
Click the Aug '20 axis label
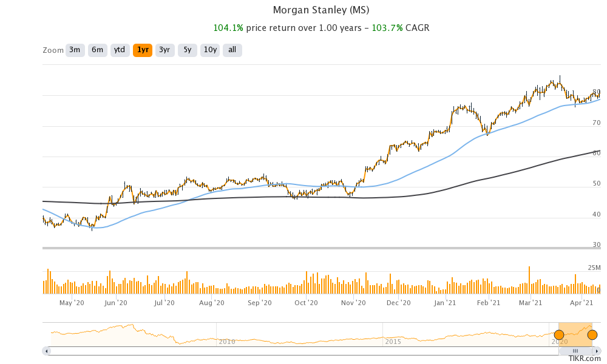pyautogui.click(x=212, y=303)
